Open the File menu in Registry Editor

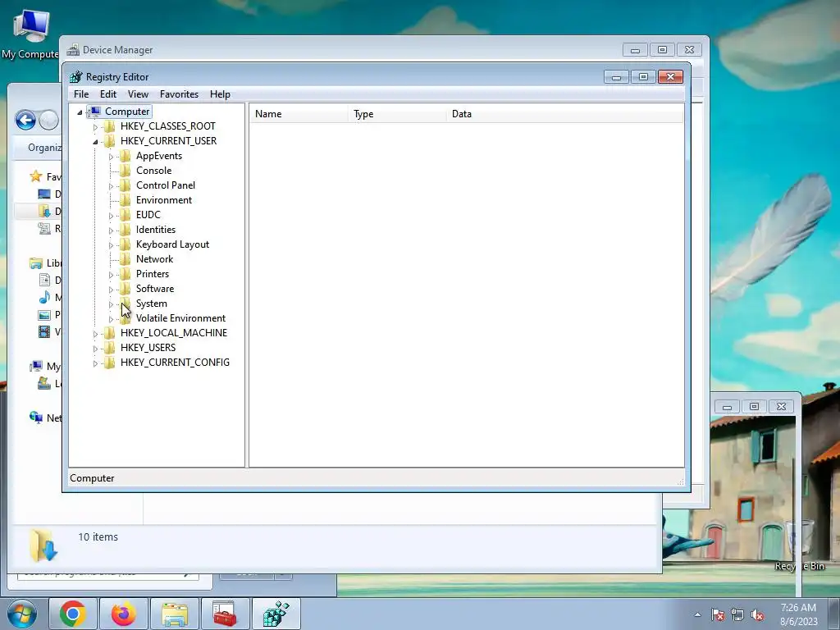point(81,94)
